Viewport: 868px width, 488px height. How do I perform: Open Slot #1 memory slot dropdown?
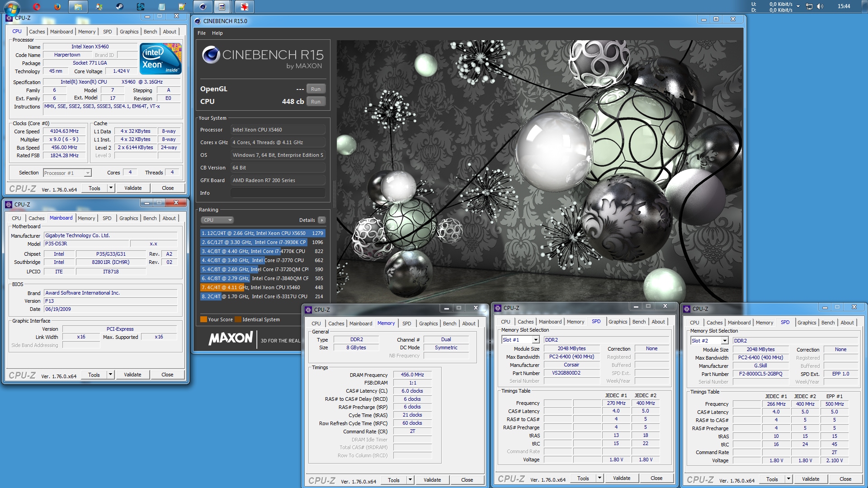[520, 340]
